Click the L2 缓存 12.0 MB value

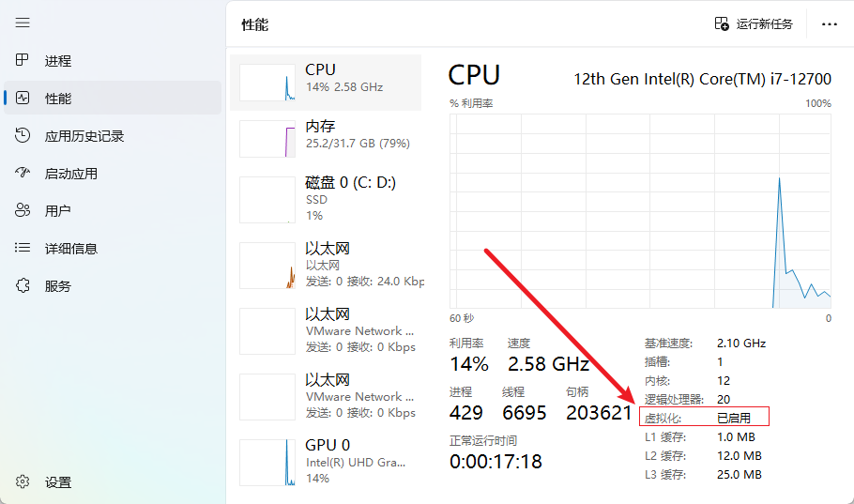[740, 455]
